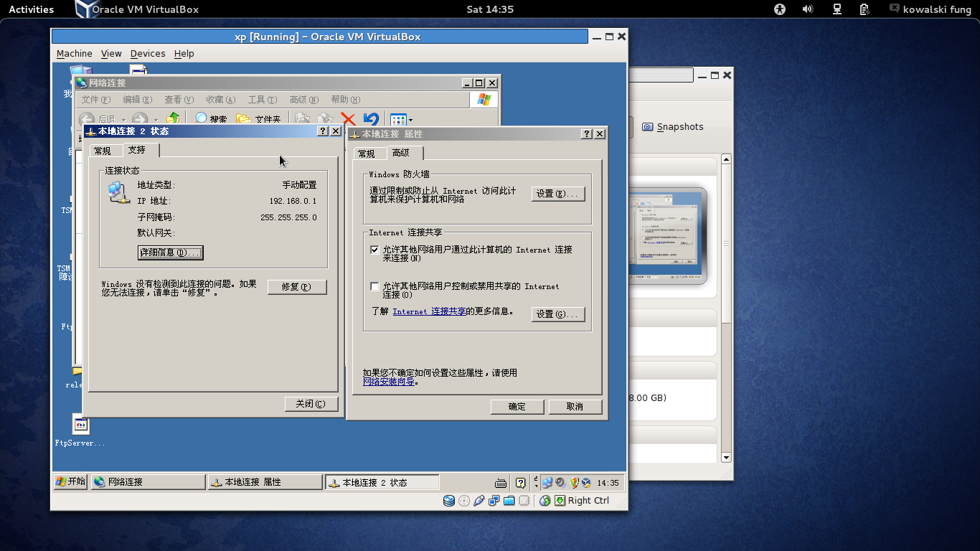Click the FtpServer desktop icon
980x551 pixels.
(80, 430)
